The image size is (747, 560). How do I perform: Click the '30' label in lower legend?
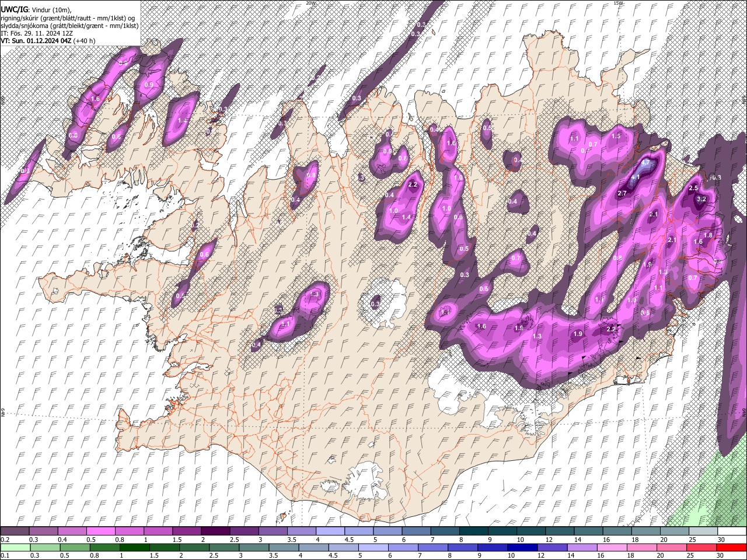tap(720, 555)
